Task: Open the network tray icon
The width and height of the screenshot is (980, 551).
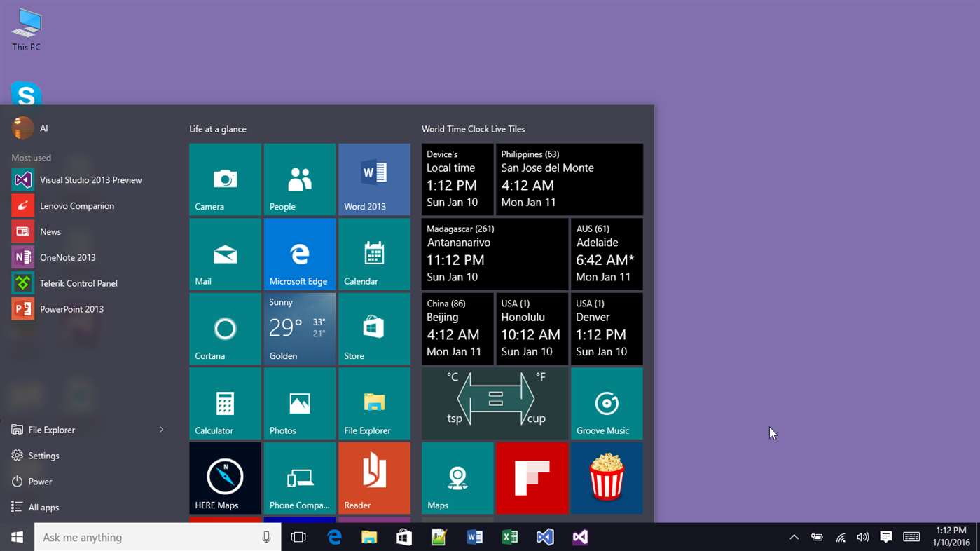Action: 840,537
